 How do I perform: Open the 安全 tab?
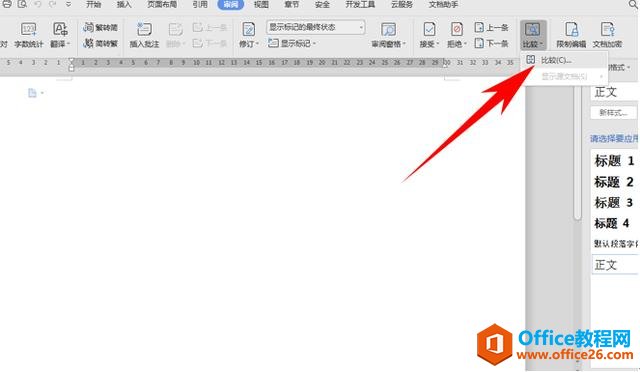pyautogui.click(x=322, y=4)
